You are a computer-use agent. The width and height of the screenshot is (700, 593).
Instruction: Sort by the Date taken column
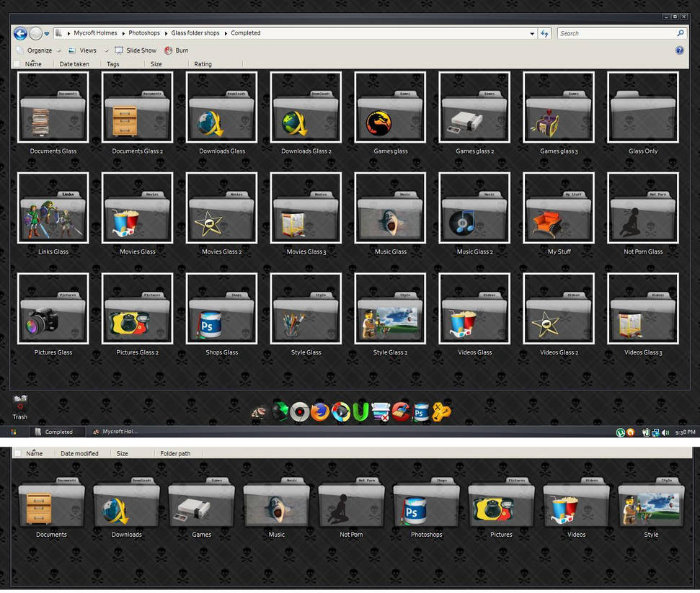click(74, 64)
